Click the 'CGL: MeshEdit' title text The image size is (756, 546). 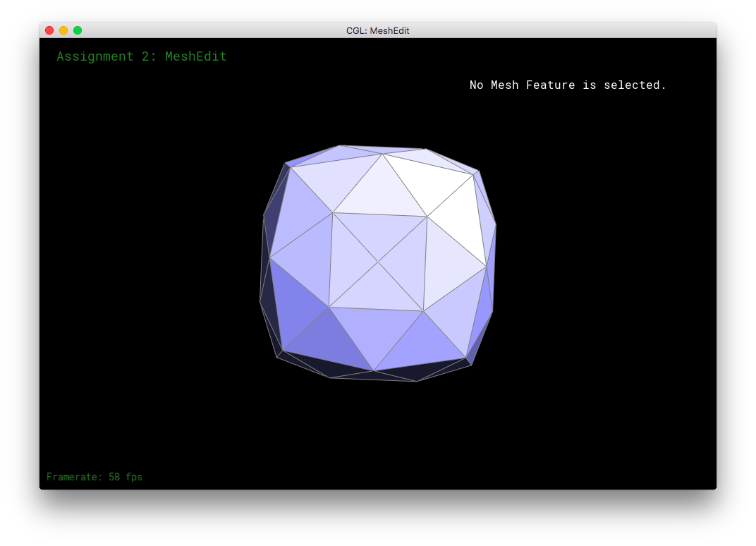coord(377,31)
